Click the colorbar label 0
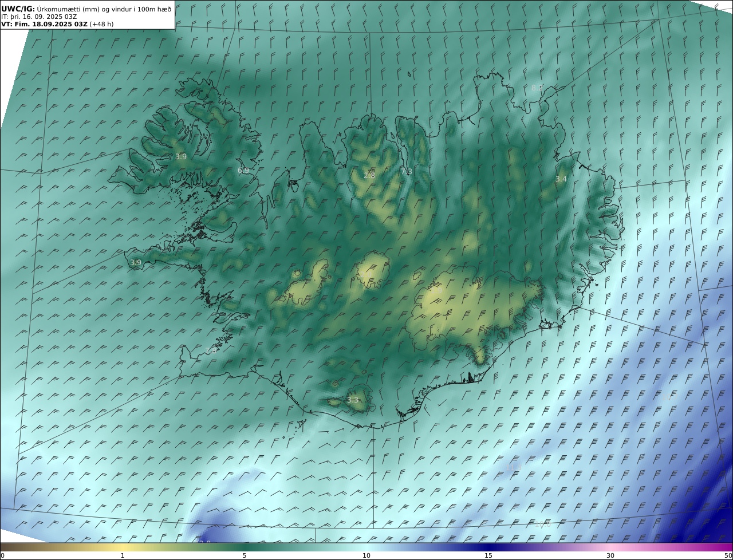Viewport: 733px width, 560px height. point(2,555)
